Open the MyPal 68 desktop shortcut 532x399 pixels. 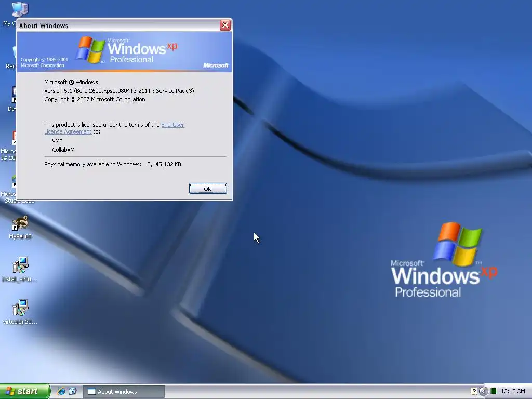[x=20, y=228]
